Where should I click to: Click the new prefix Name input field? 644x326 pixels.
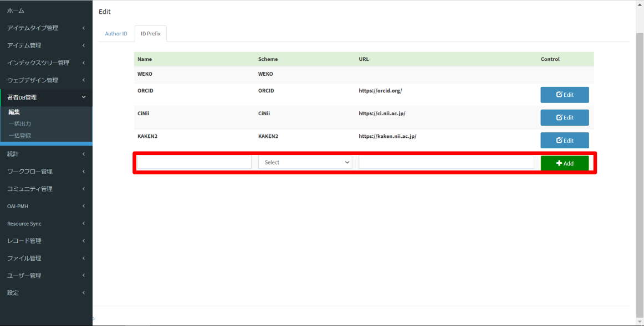[194, 162]
